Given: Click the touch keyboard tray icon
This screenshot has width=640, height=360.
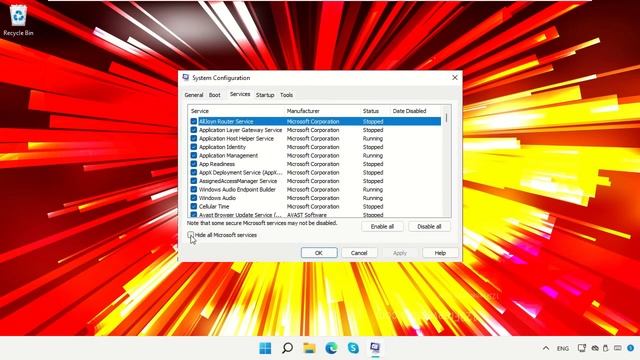Looking at the screenshot, I should click(618, 348).
